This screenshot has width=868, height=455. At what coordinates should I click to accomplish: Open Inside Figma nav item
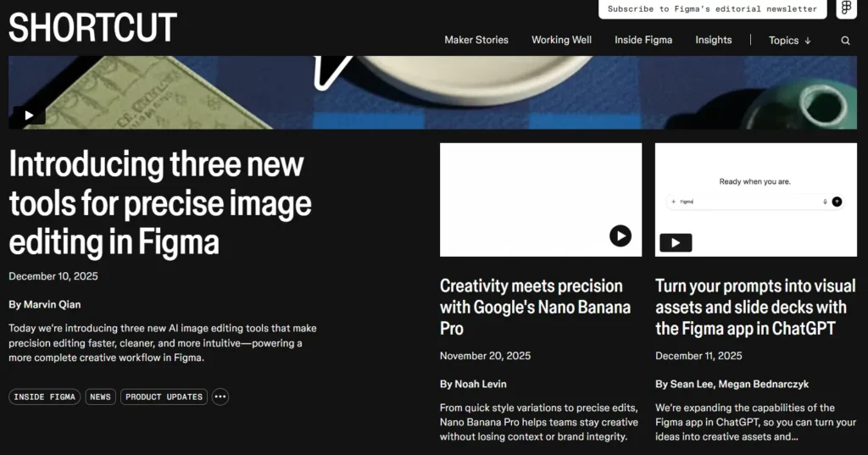pyautogui.click(x=643, y=40)
